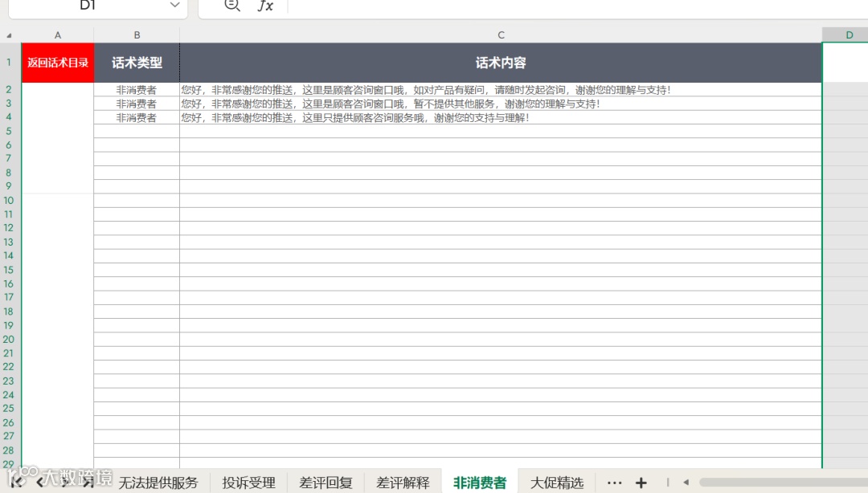Viewport: 868px width, 493px height.
Task: Open the more sheets ellipsis menu
Action: click(x=615, y=483)
